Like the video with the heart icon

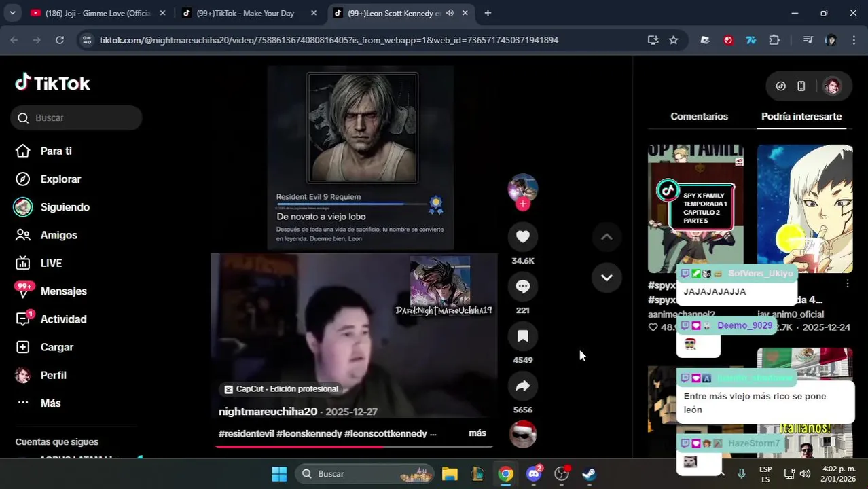[x=523, y=236]
